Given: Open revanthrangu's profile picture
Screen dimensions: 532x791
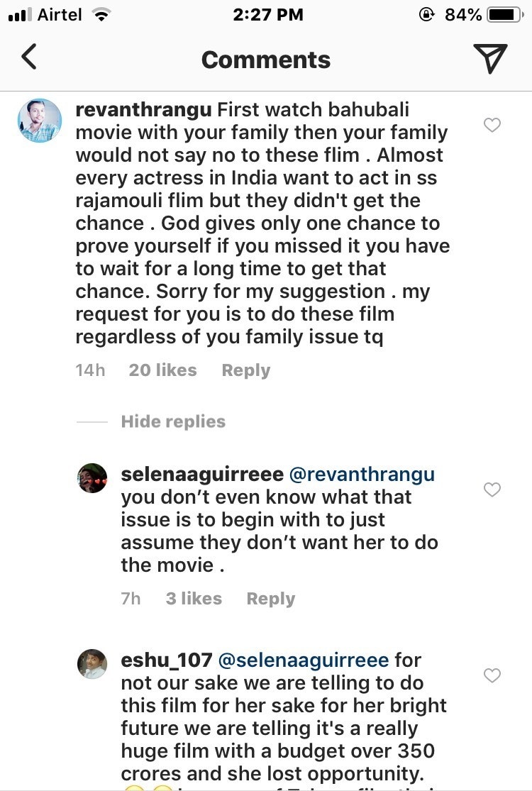Looking at the screenshot, I should (40, 121).
